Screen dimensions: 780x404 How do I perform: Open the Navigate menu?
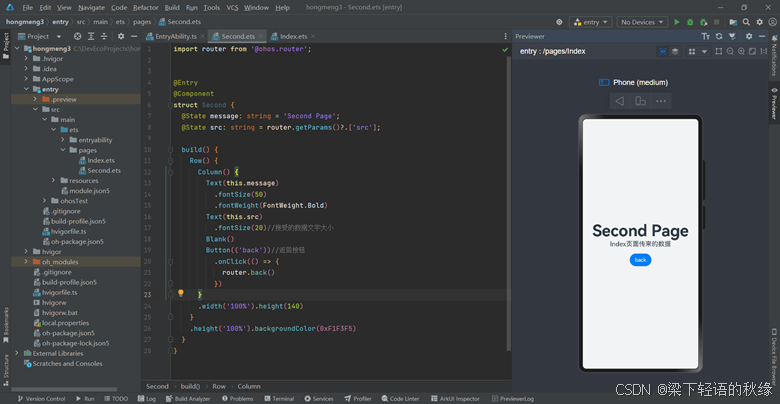coord(92,7)
